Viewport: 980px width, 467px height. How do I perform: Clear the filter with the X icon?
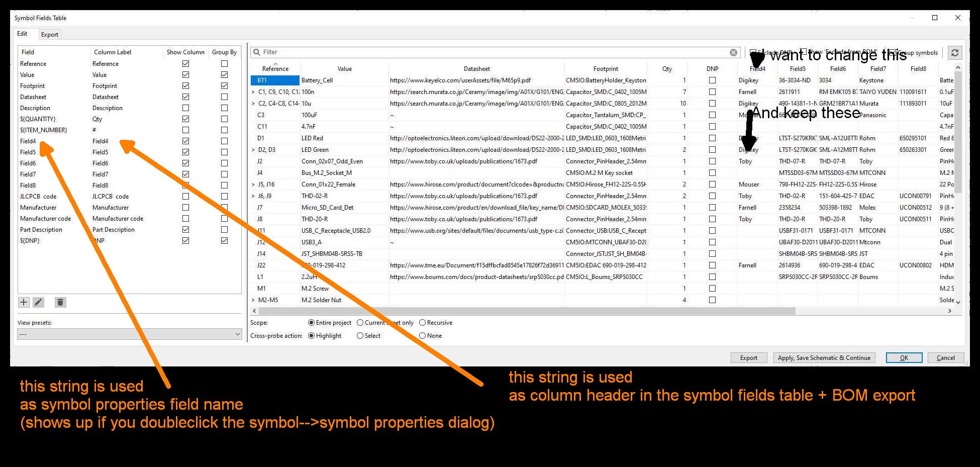[734, 52]
